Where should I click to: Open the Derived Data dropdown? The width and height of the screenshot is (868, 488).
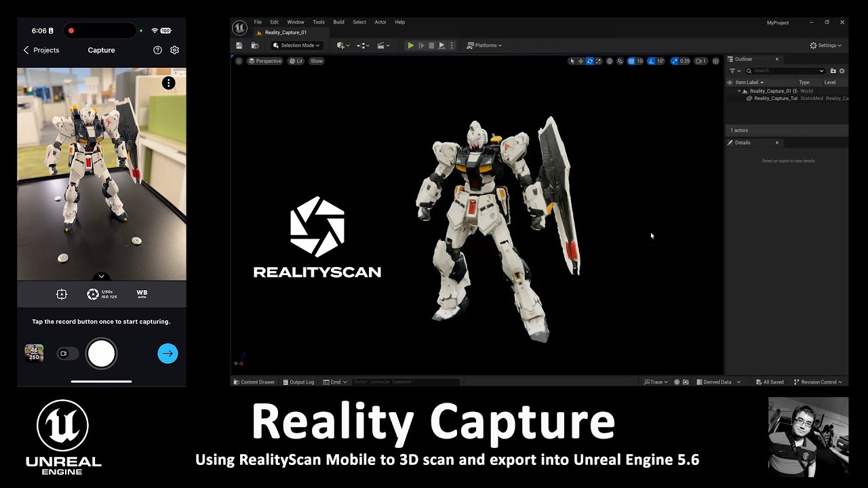coord(718,382)
